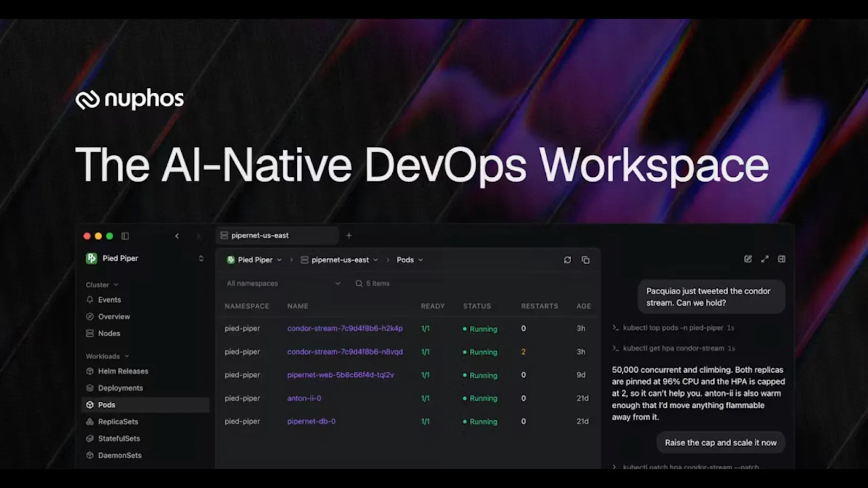Viewport: 868px width, 488px height.
Task: Sort by STATUS column header
Action: coord(477,306)
